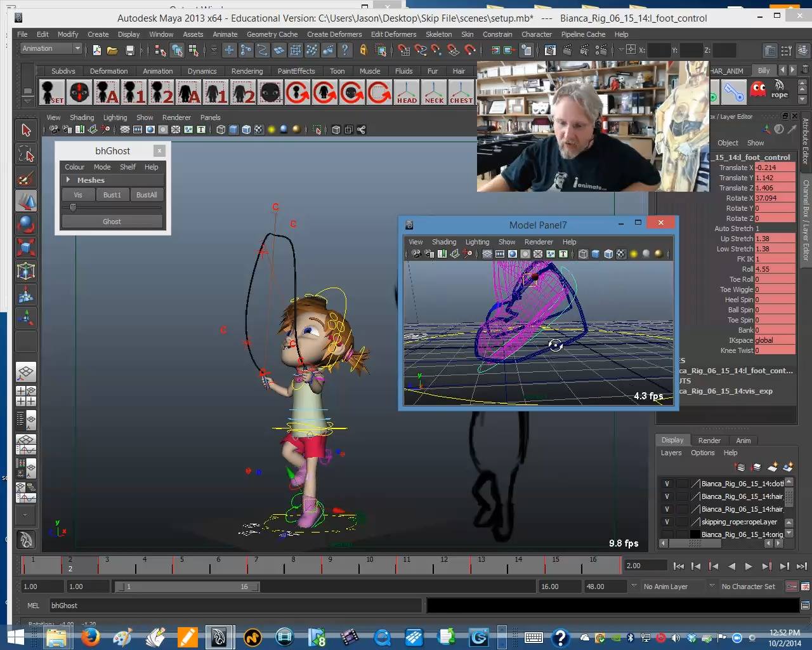Open Firefox from the taskbar
Viewport: 812px width, 650px height.
[x=89, y=637]
